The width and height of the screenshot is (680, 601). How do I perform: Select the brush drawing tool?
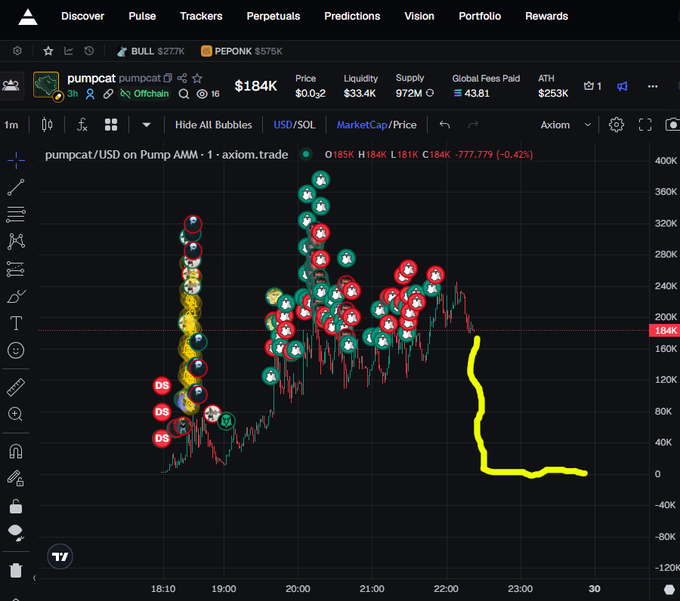coord(16,297)
